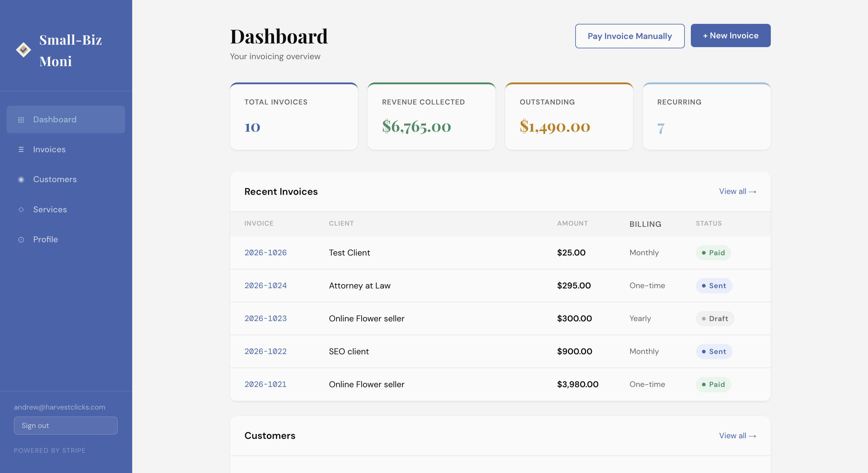Click the andrew@harvestclicks.com email text
The image size is (868, 473).
59,407
